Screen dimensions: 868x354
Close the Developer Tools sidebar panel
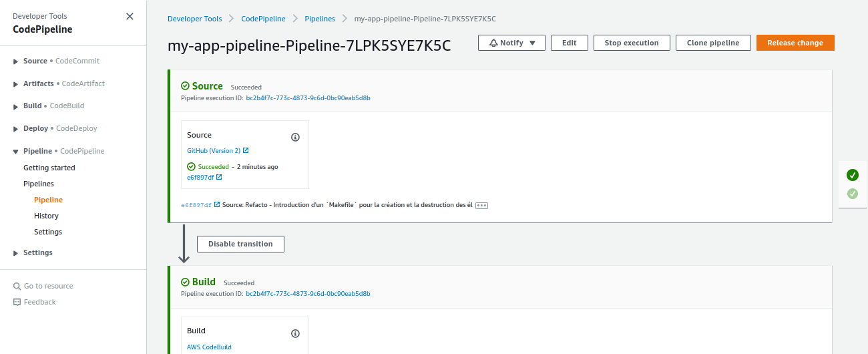point(130,17)
